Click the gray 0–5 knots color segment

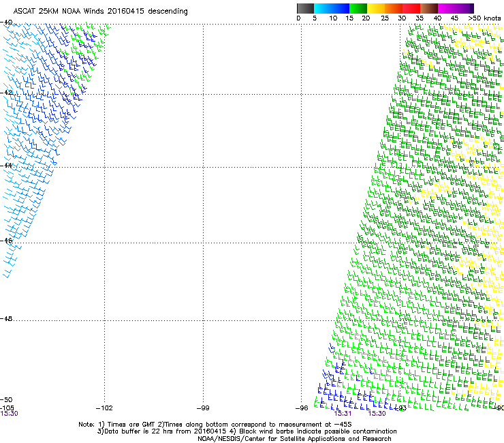coord(305,8)
